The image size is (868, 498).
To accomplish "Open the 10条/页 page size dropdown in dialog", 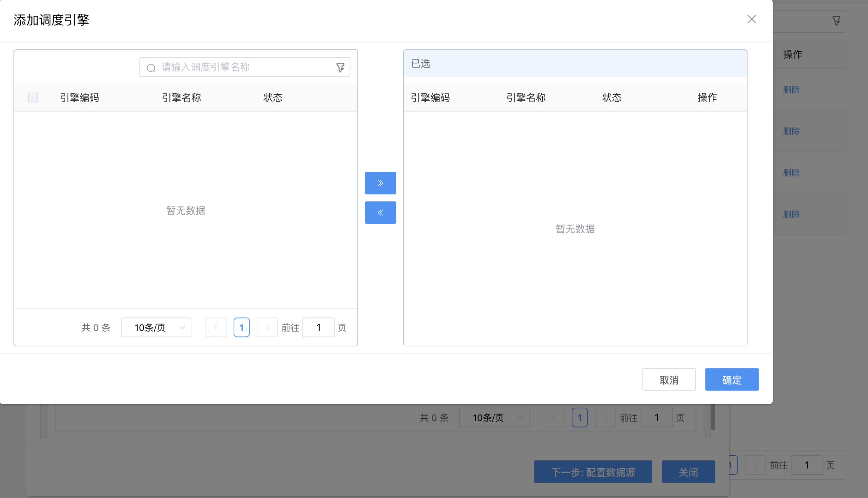I will [x=156, y=327].
